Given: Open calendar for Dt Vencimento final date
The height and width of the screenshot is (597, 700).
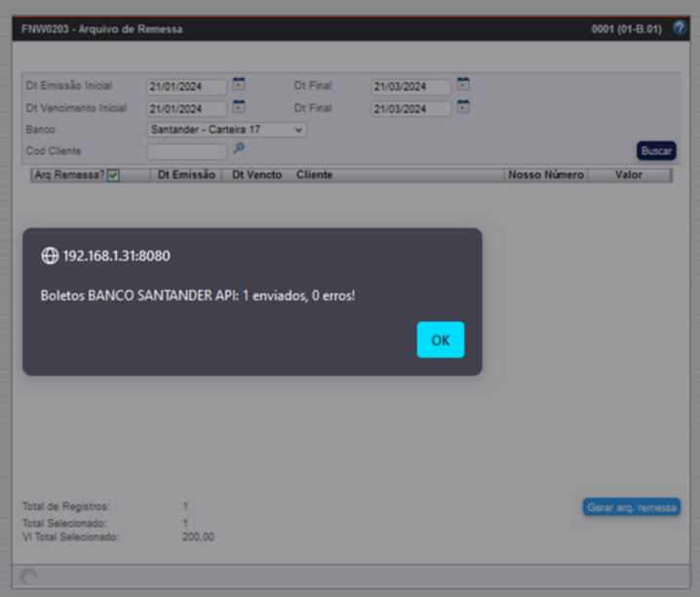Looking at the screenshot, I should click(x=463, y=106).
